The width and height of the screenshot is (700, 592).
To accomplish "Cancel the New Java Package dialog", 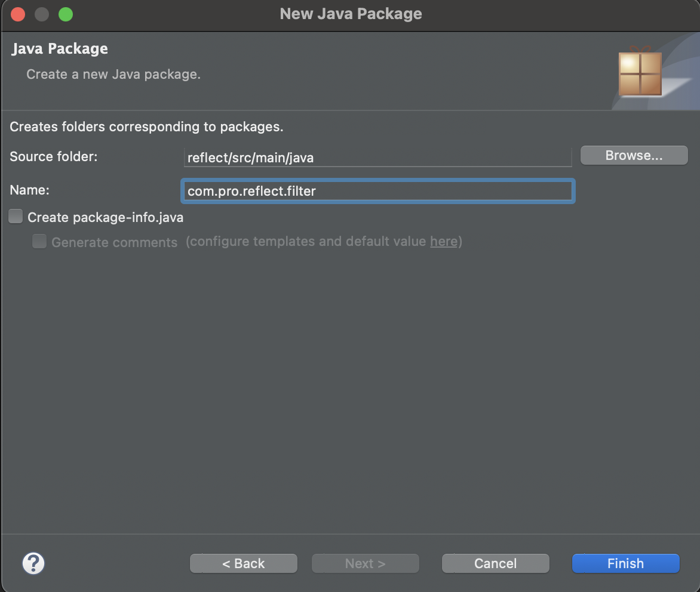I will (496, 563).
